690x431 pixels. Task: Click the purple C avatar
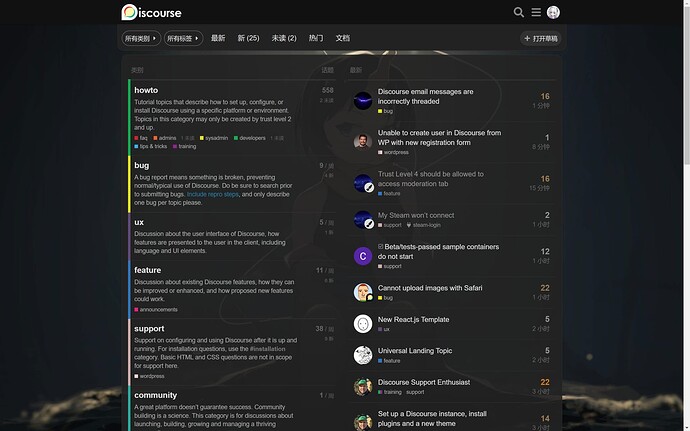pyautogui.click(x=363, y=256)
